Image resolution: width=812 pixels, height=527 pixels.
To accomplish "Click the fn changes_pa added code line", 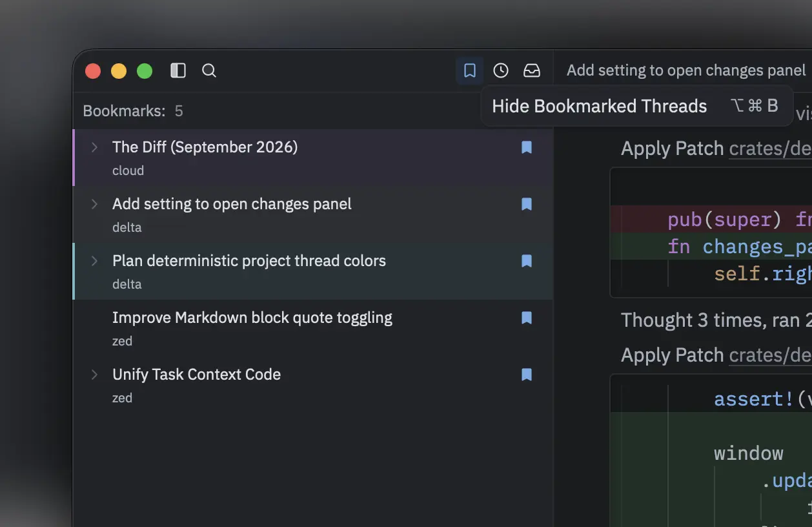I will (711, 247).
